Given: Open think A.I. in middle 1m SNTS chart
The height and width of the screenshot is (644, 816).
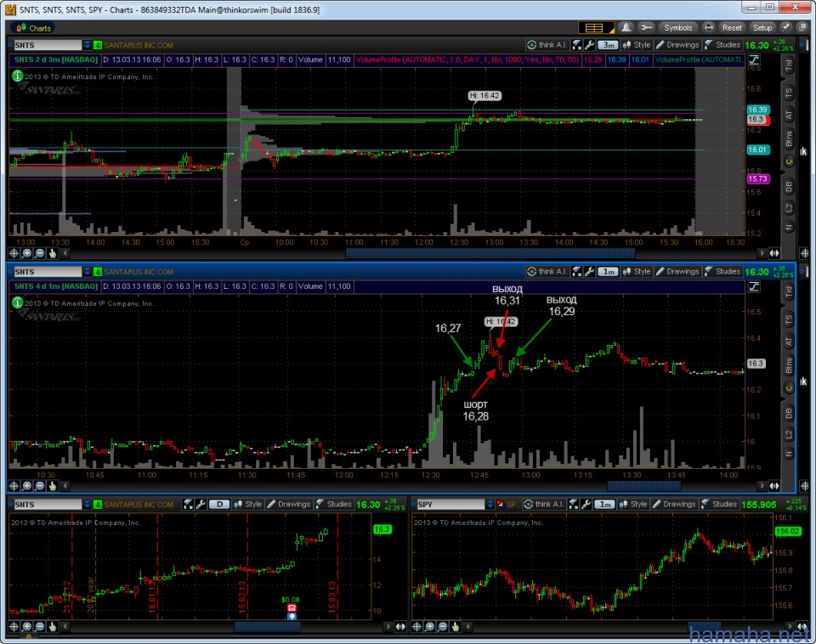Looking at the screenshot, I should coord(547,272).
